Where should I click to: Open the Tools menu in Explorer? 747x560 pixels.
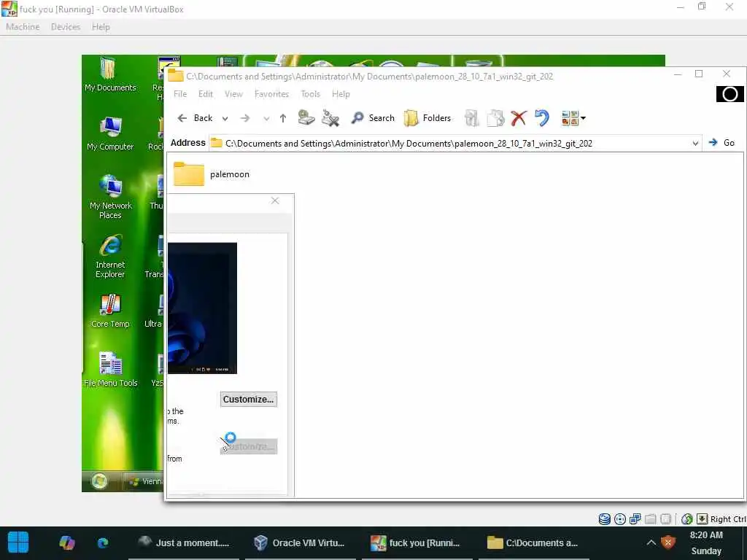pos(310,94)
